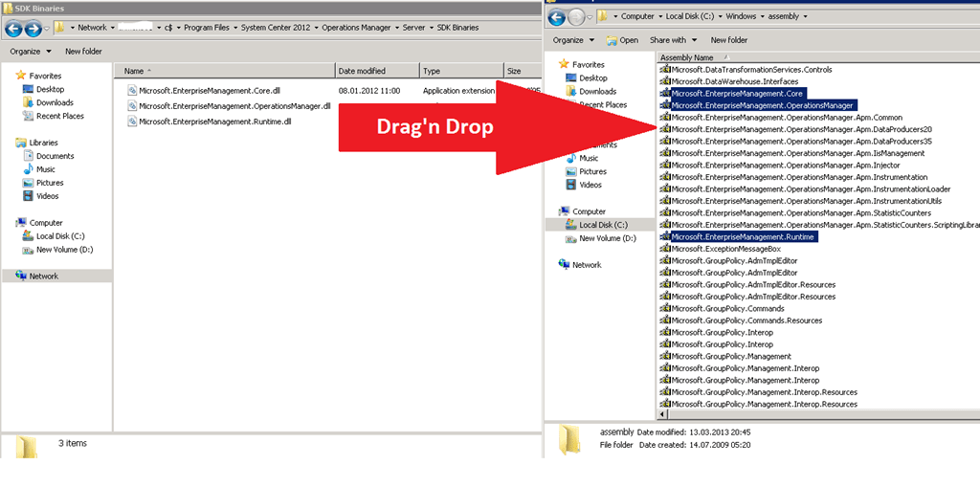Click Forward arrow in SDK Binaries window
Viewport: 980px width, 487px height.
[33, 28]
